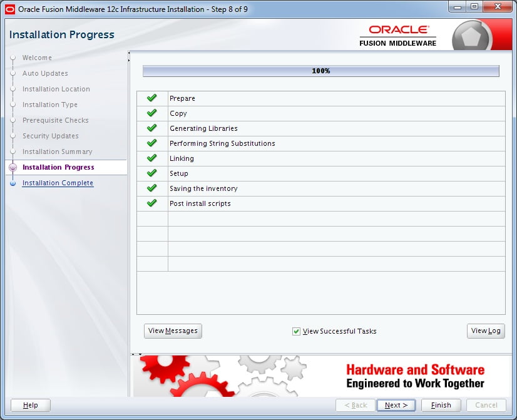Click the Performing String Substitutions row text
The height and width of the screenshot is (420, 517).
pos(222,143)
